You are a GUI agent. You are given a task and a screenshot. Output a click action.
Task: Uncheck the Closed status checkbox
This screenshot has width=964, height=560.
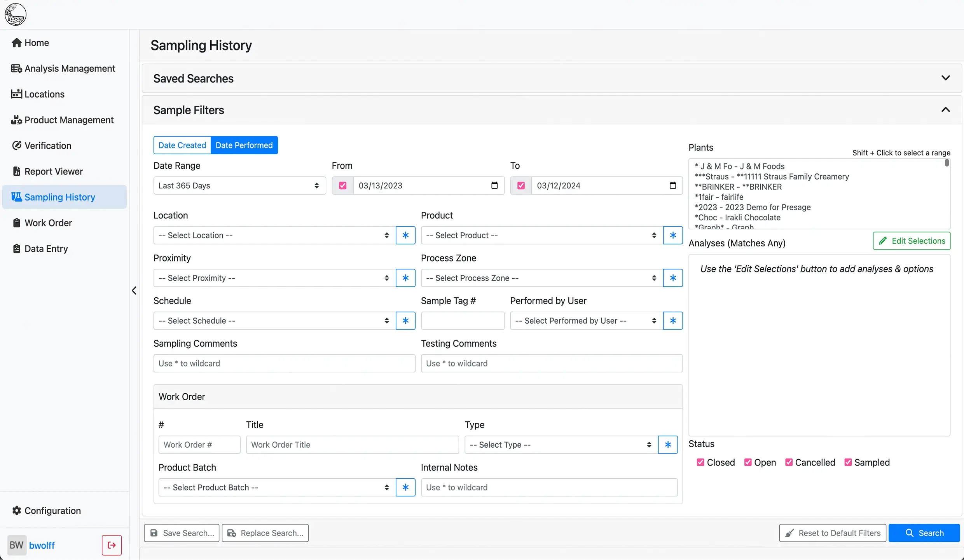700,462
